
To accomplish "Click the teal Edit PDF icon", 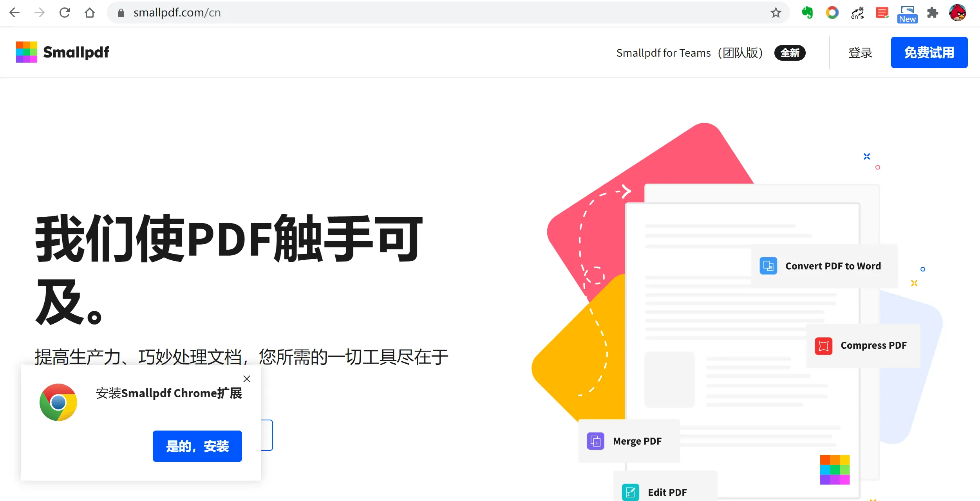I will (631, 492).
